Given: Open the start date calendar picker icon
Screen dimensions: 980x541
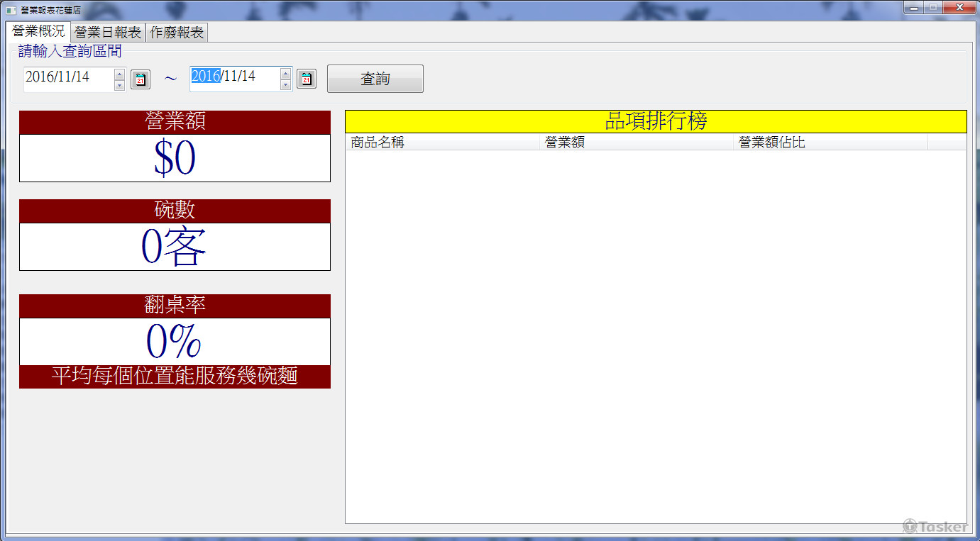Looking at the screenshot, I should click(141, 79).
